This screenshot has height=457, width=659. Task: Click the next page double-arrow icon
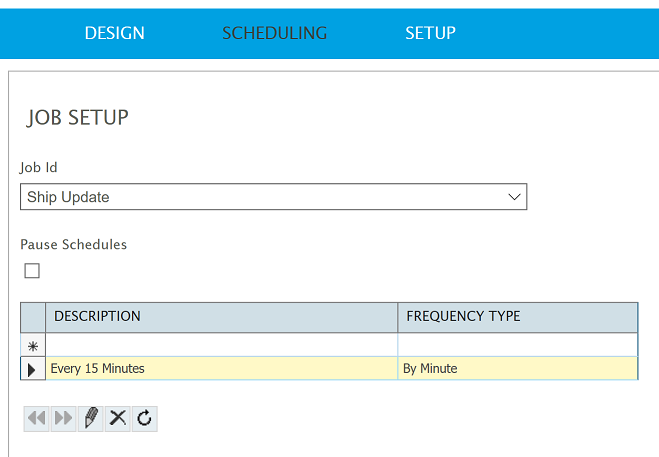click(64, 418)
